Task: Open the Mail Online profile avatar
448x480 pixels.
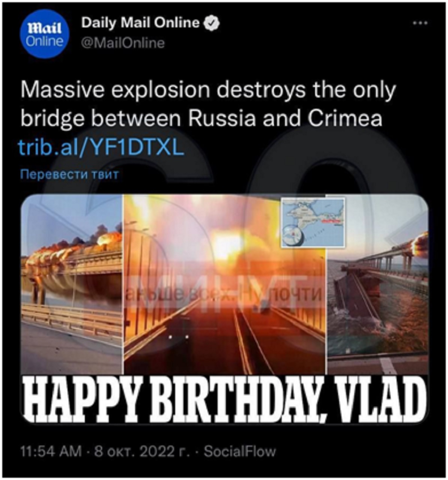Action: point(44,34)
